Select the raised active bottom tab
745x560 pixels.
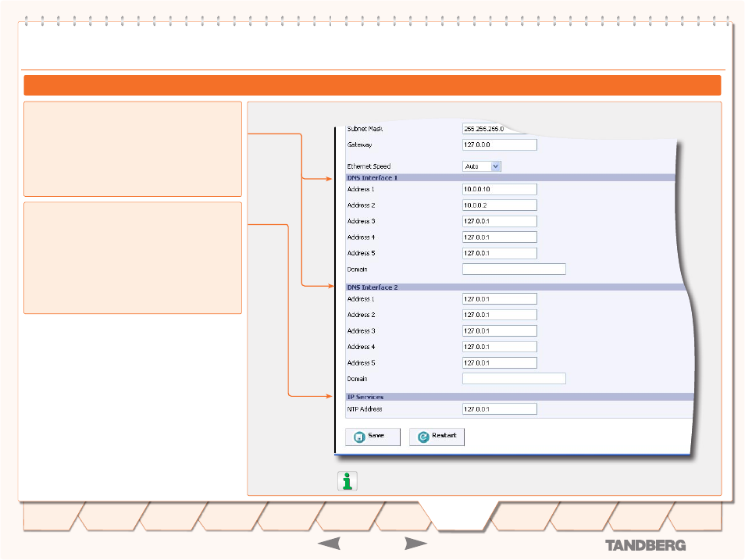point(459,516)
